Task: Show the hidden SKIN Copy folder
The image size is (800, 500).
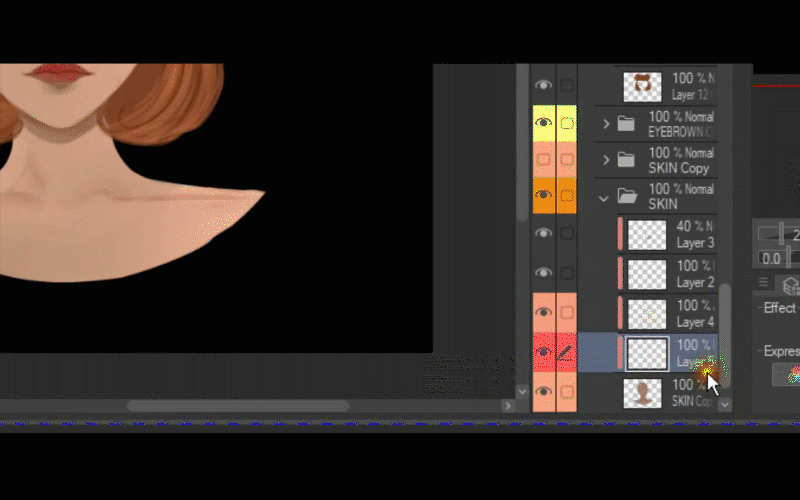Action: pyautogui.click(x=543, y=159)
